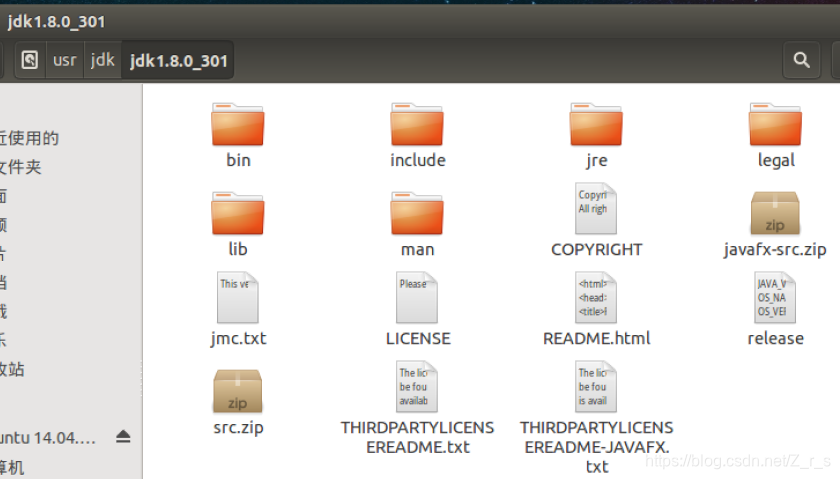This screenshot has height=479, width=840.
Task: Click the release file name label
Action: (x=776, y=339)
